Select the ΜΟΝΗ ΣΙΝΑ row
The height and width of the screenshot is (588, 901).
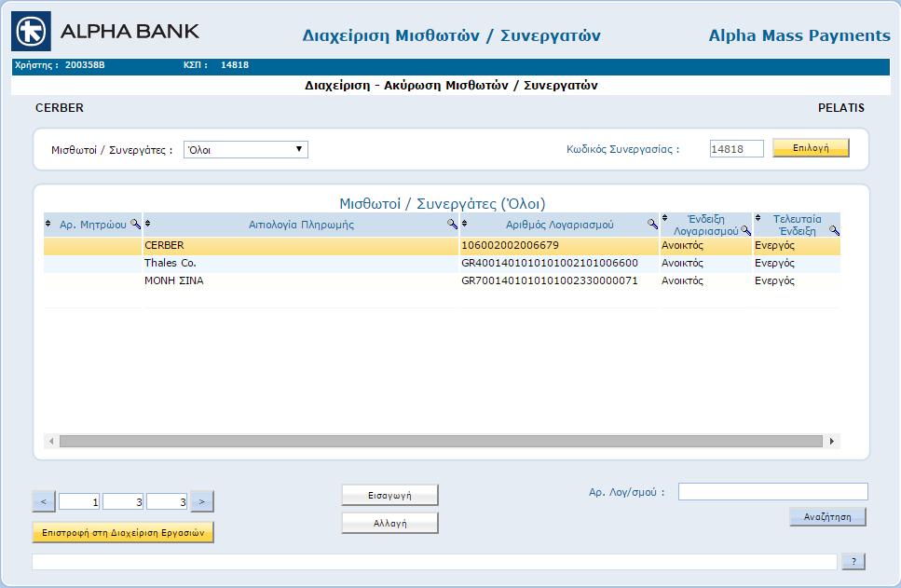click(442, 281)
